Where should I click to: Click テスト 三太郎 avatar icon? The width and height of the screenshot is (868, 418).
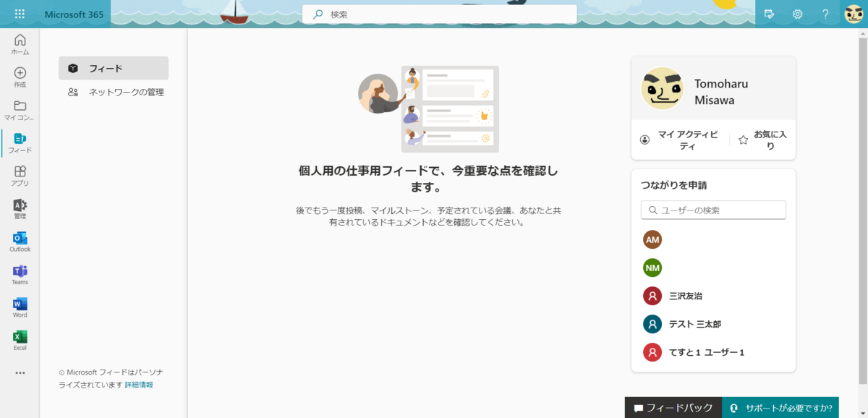(652, 324)
